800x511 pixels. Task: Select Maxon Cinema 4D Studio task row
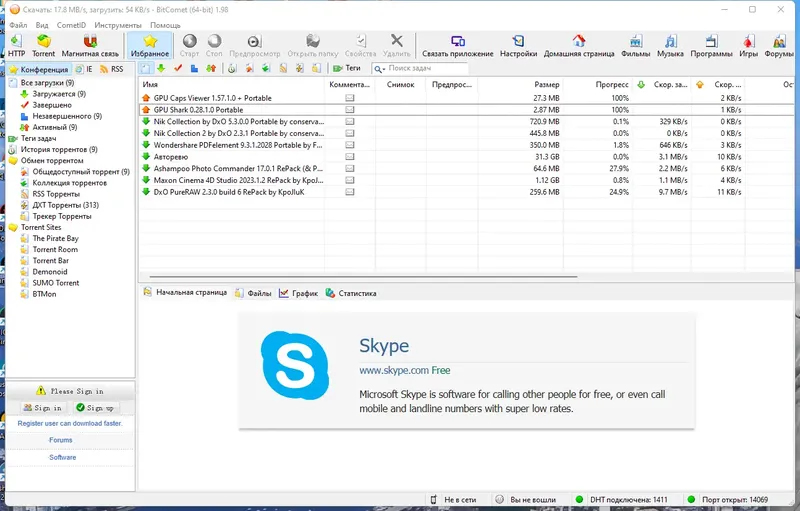pyautogui.click(x=466, y=181)
